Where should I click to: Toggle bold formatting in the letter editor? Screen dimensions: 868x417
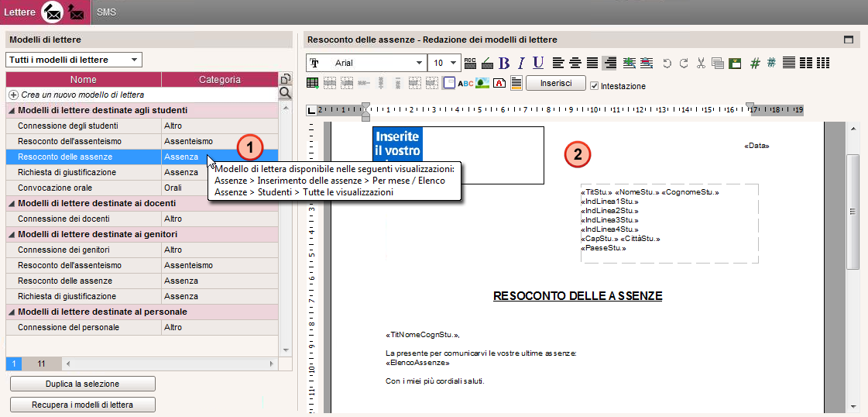click(504, 63)
